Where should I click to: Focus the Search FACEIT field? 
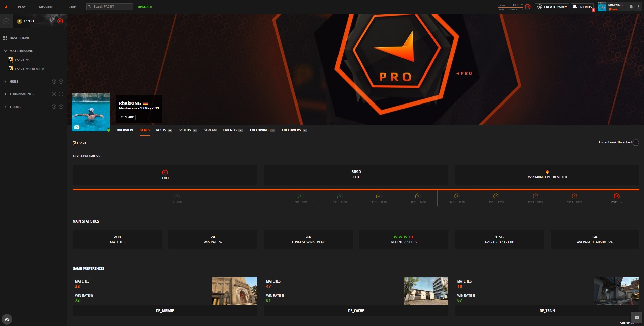(109, 7)
